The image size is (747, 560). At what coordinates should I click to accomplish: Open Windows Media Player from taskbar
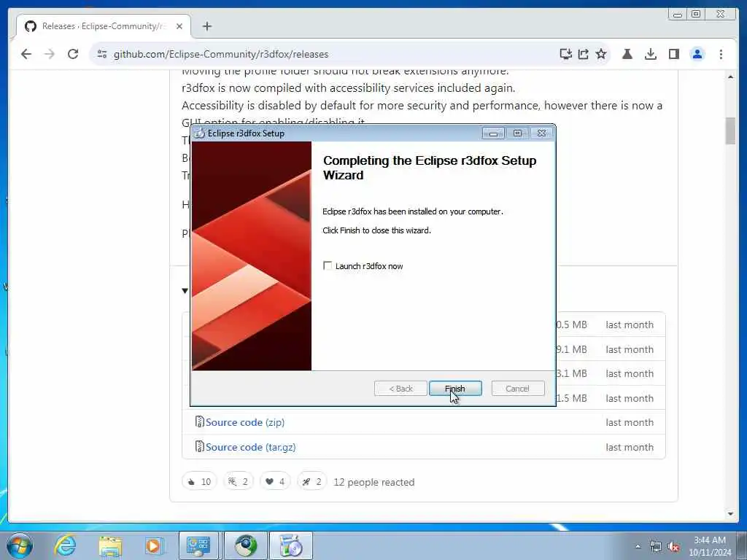[153, 545]
